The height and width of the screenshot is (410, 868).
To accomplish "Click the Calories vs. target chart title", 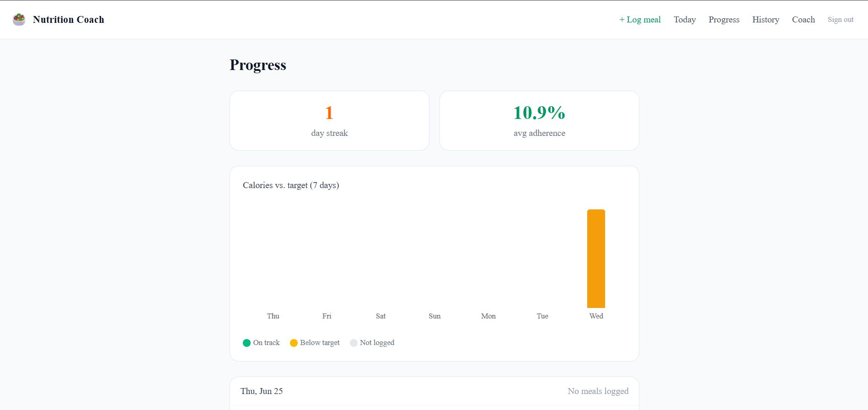I will point(291,185).
